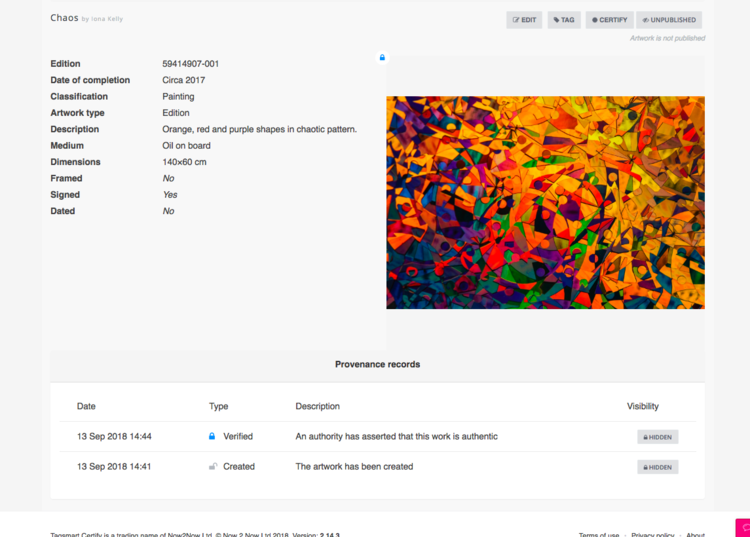The image size is (750, 537).
Task: Select edition number 59414907-001
Action: click(x=190, y=64)
